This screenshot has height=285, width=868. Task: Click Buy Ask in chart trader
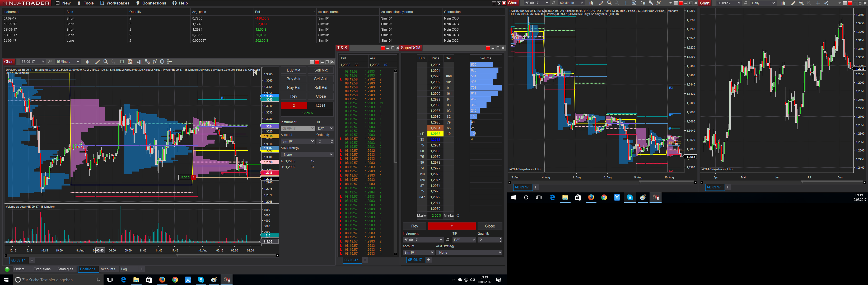click(293, 79)
